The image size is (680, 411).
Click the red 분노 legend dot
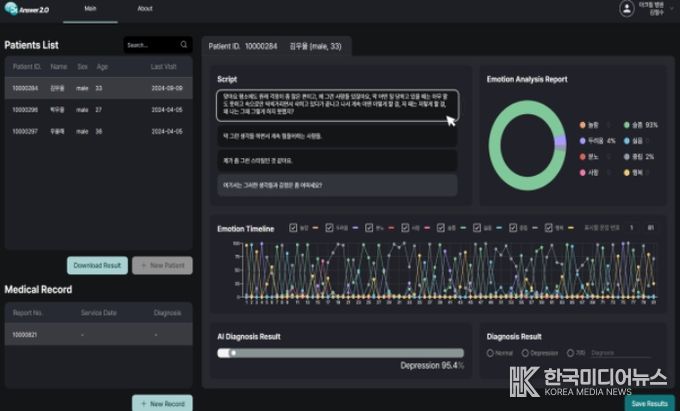tap(582, 157)
